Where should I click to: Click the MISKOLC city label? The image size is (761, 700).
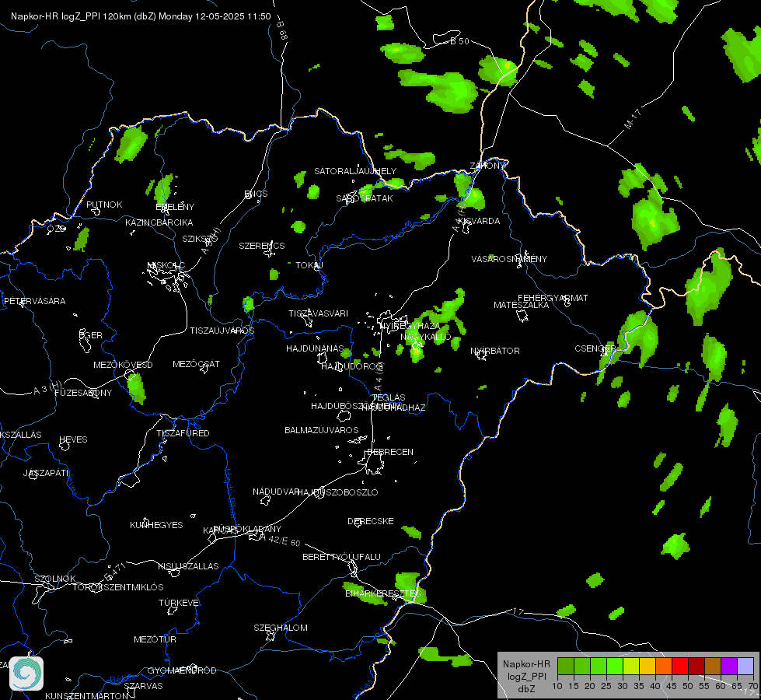[x=166, y=265]
